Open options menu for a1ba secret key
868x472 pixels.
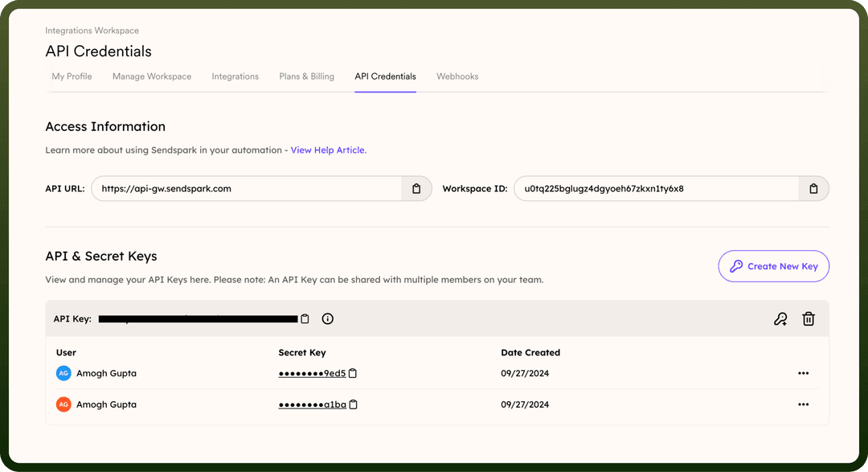803,404
